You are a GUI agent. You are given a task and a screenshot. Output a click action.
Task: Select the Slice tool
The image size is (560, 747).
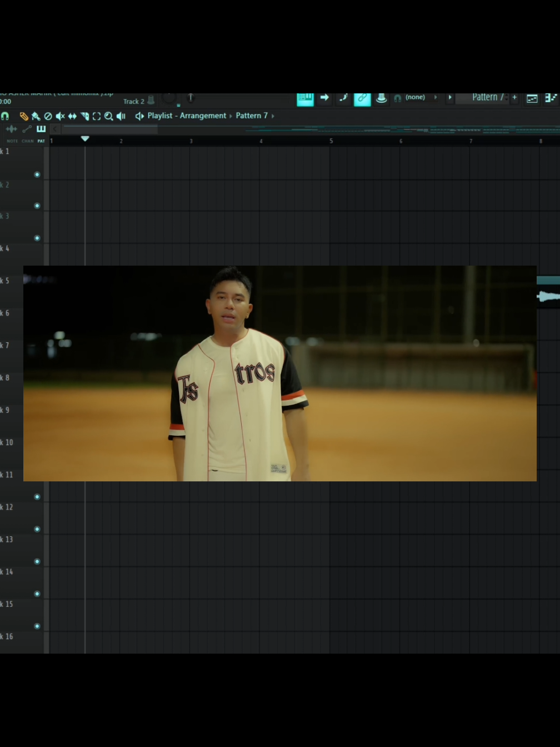click(84, 116)
